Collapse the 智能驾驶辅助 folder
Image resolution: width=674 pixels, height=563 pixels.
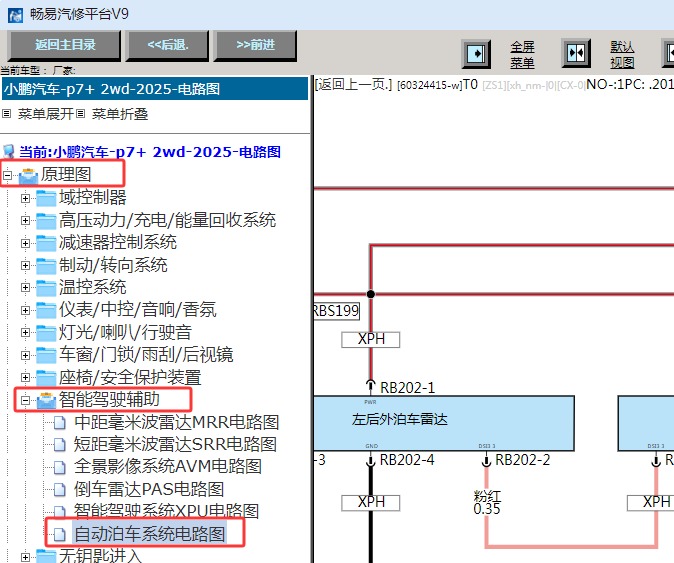[x=25, y=400]
